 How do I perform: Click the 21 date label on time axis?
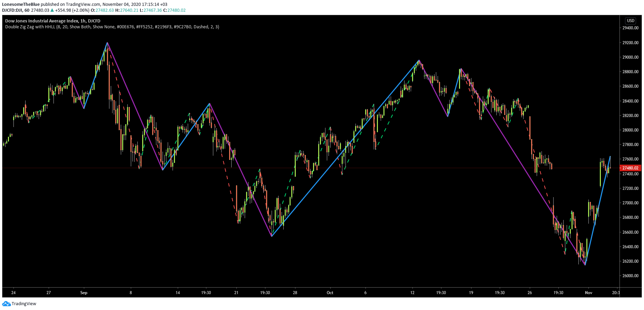[x=236, y=293]
